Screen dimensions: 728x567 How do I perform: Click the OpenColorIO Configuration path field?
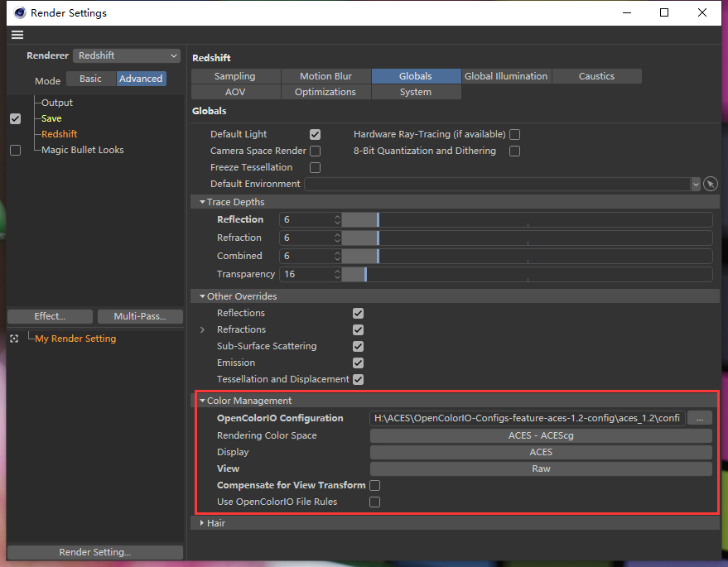click(x=528, y=418)
